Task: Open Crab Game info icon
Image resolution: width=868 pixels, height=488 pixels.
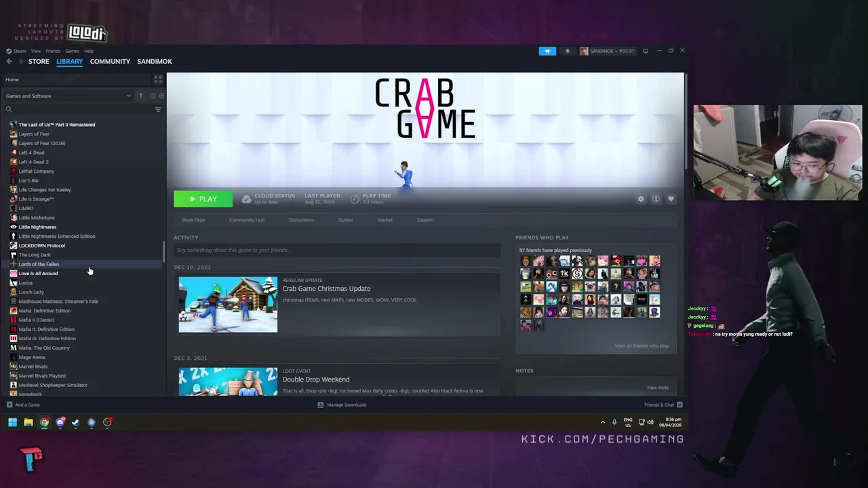Action: [656, 199]
